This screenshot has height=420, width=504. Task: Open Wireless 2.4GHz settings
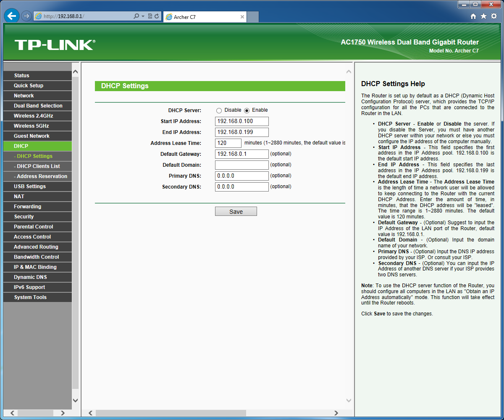click(x=37, y=116)
